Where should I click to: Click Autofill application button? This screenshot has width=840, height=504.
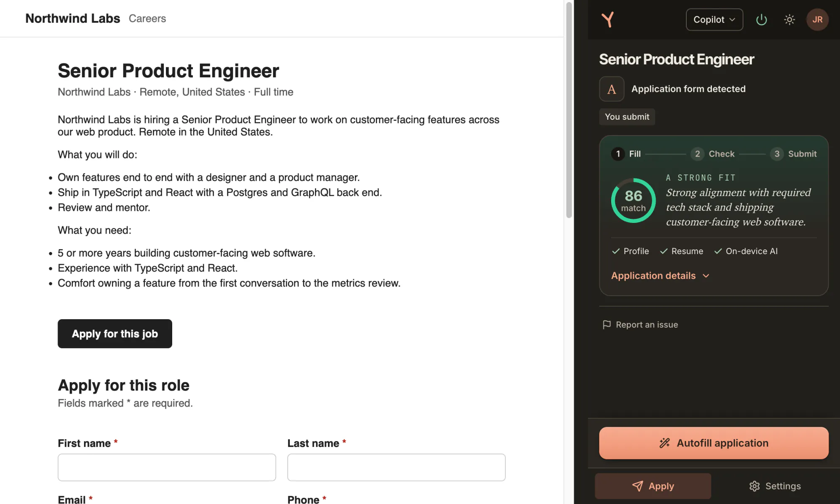coord(714,443)
